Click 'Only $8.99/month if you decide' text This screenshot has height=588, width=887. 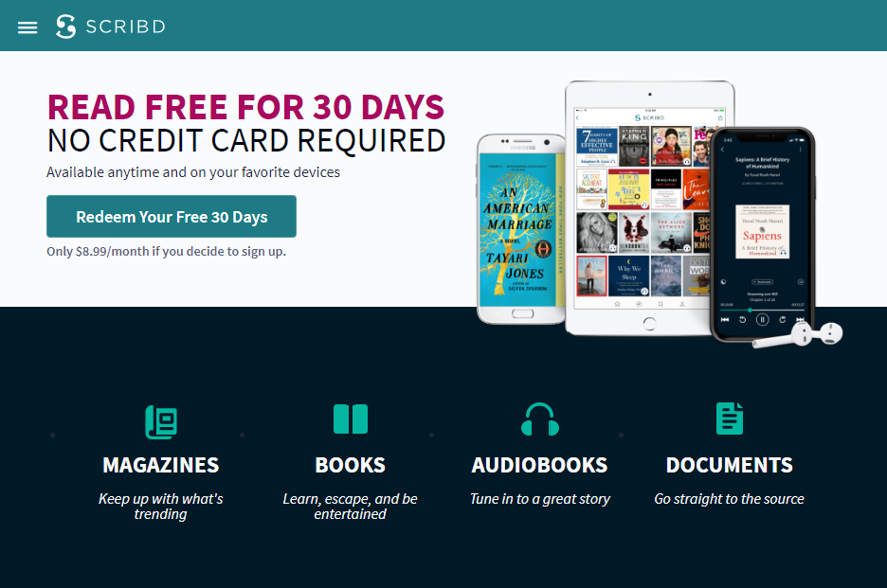coord(167,251)
